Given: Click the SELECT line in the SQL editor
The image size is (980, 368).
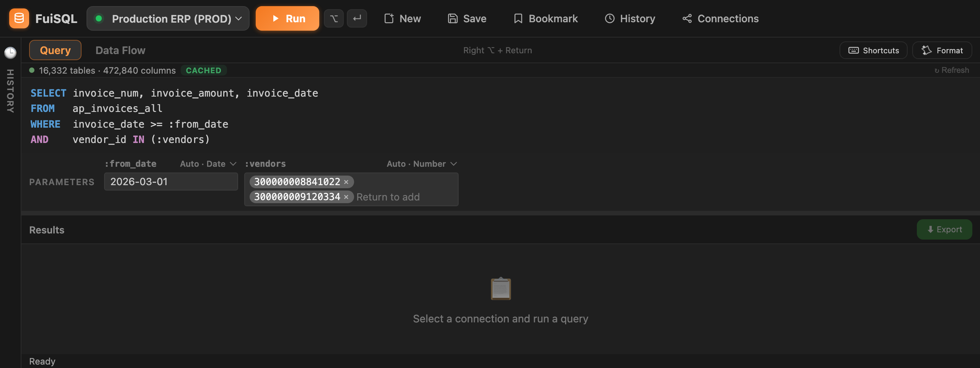Looking at the screenshot, I should click(x=174, y=93).
